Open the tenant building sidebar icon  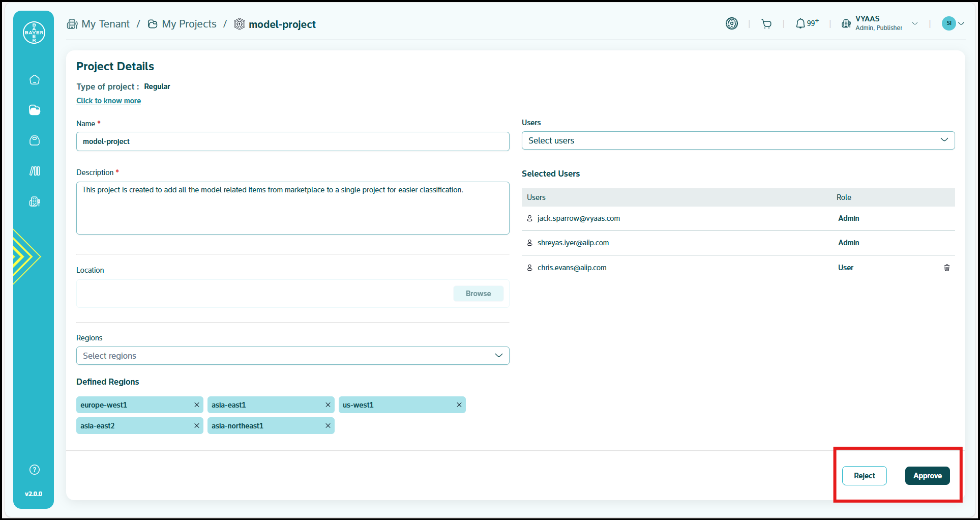[x=35, y=202]
